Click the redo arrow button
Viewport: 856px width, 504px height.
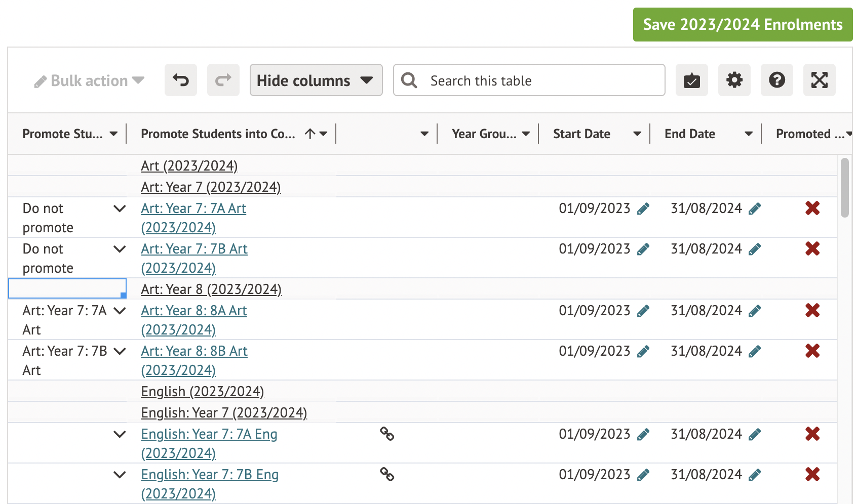223,80
